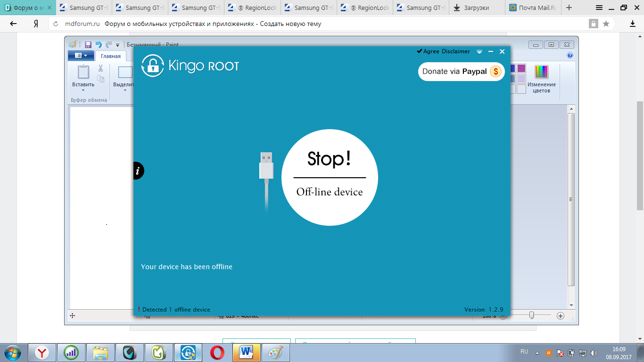Open the browser downloads arrow icon

[633, 24]
